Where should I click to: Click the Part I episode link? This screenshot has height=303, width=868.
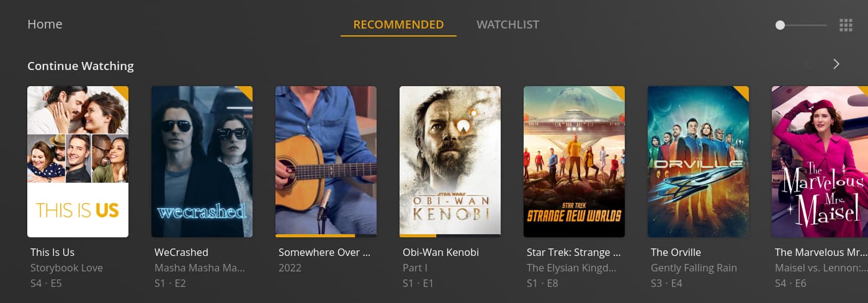pyautogui.click(x=415, y=268)
